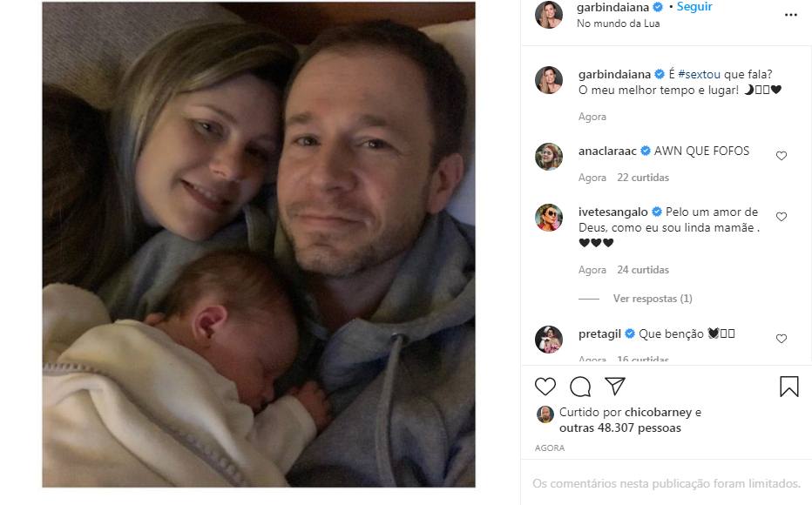
Task: Open the three-dot more options menu
Action: point(790,15)
